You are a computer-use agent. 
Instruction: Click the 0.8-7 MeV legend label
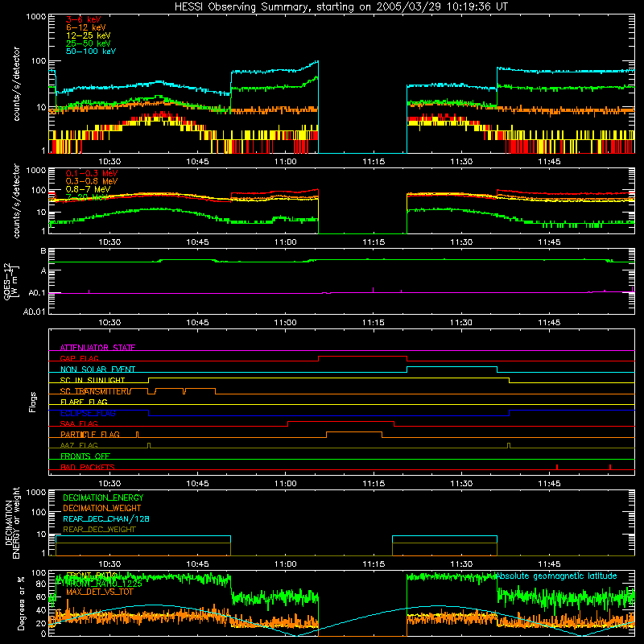point(88,189)
